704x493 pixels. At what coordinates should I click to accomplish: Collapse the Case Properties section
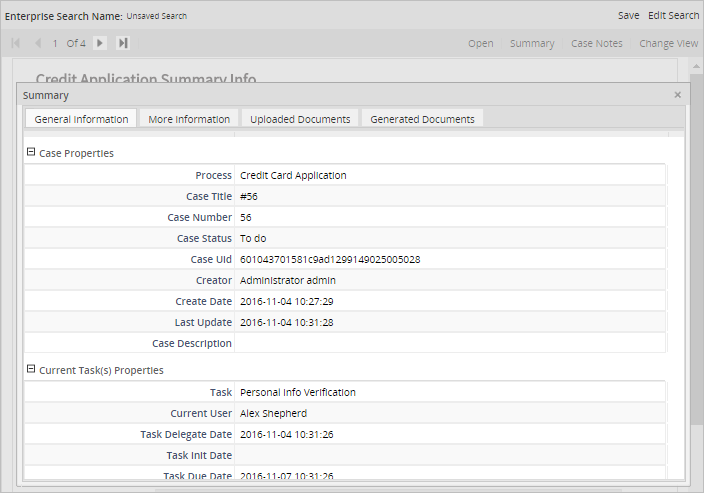(x=31, y=153)
